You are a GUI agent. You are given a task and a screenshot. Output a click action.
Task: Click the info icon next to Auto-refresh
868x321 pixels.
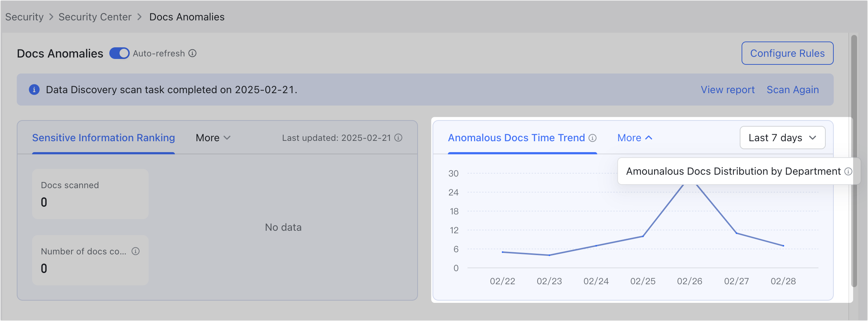192,53
